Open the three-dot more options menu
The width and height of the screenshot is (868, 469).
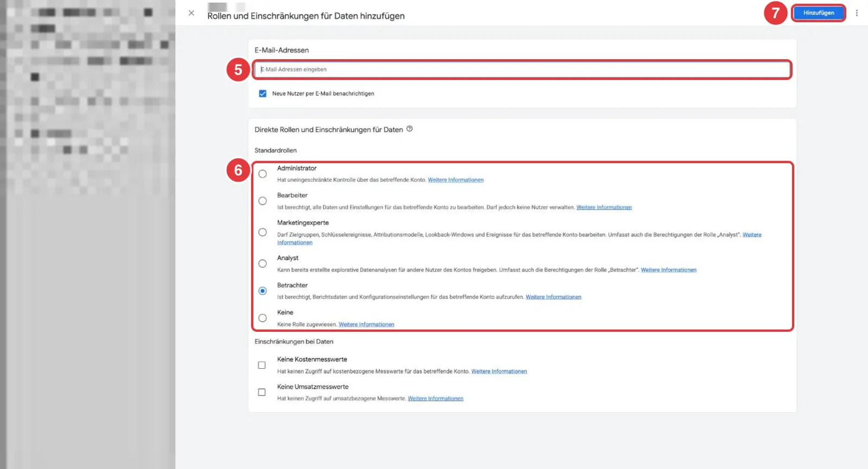(857, 13)
